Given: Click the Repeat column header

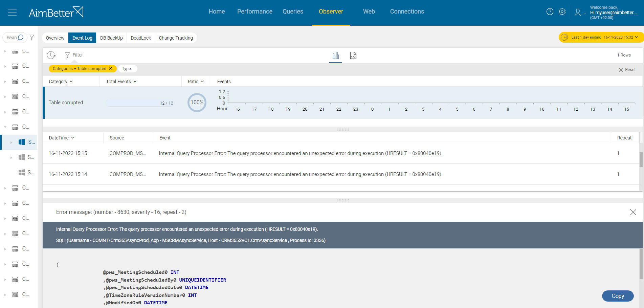Looking at the screenshot, I should point(624,138).
